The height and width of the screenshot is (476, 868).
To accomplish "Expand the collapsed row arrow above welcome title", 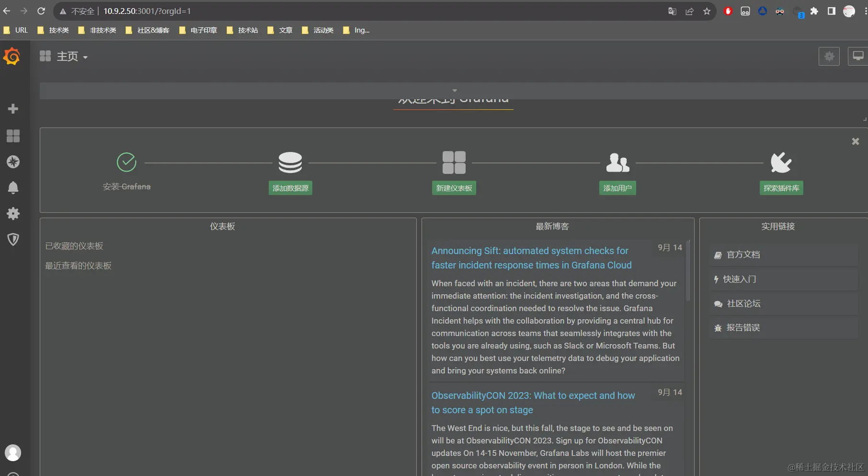I will (455, 90).
